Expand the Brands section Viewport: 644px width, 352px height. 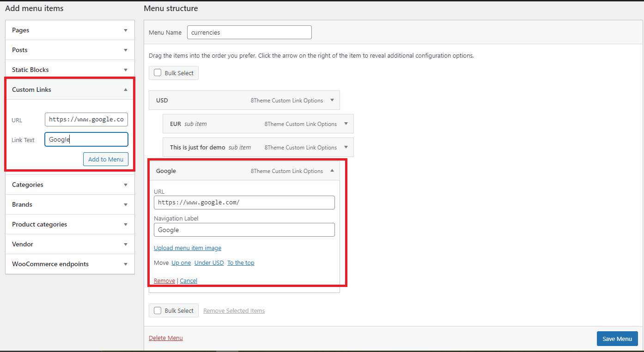[x=70, y=204]
